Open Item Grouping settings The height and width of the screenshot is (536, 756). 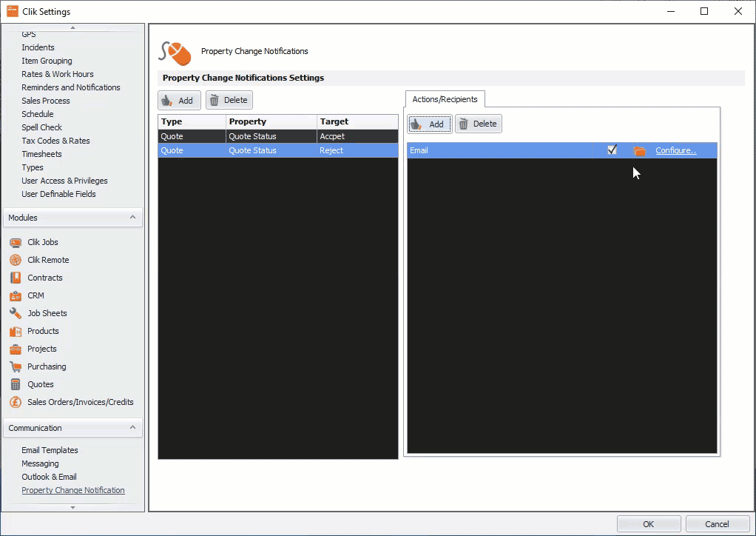coord(47,61)
